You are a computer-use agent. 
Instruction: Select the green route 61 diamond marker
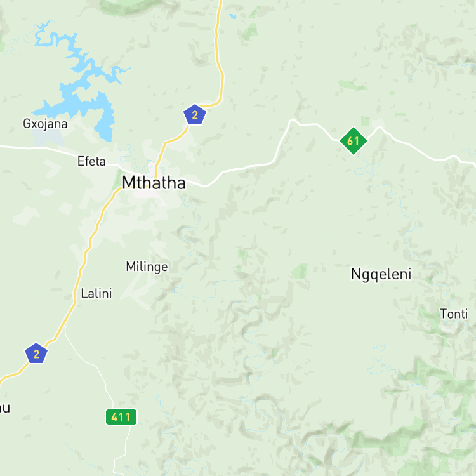pyautogui.click(x=354, y=140)
